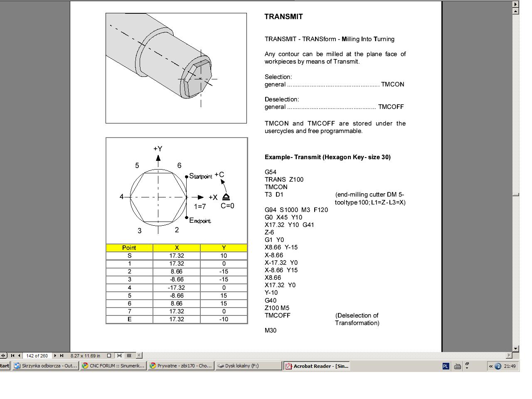Click the system clock showing 21:49

click(x=510, y=366)
